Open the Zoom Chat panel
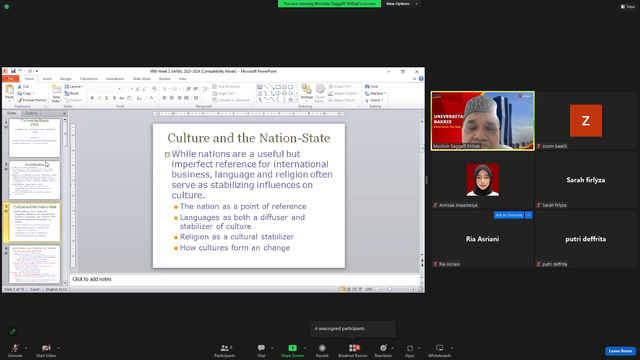This screenshot has height=360, width=640. tap(261, 348)
